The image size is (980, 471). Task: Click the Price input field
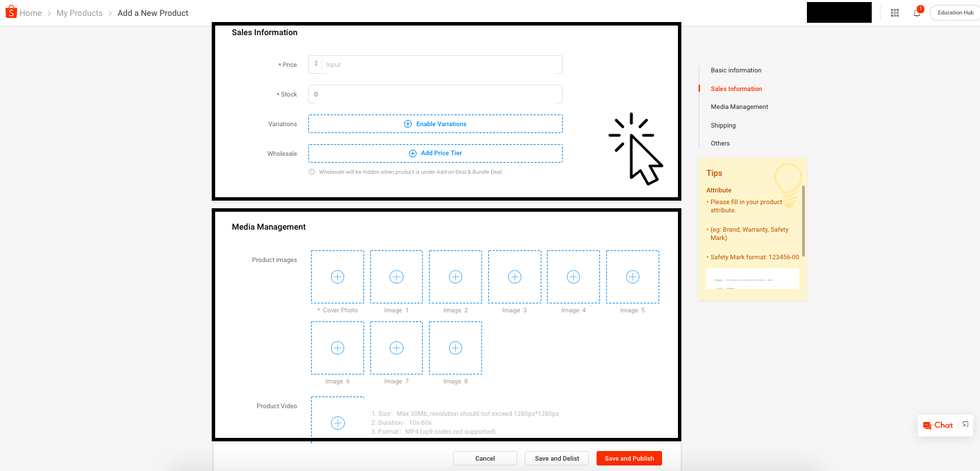tap(441, 64)
